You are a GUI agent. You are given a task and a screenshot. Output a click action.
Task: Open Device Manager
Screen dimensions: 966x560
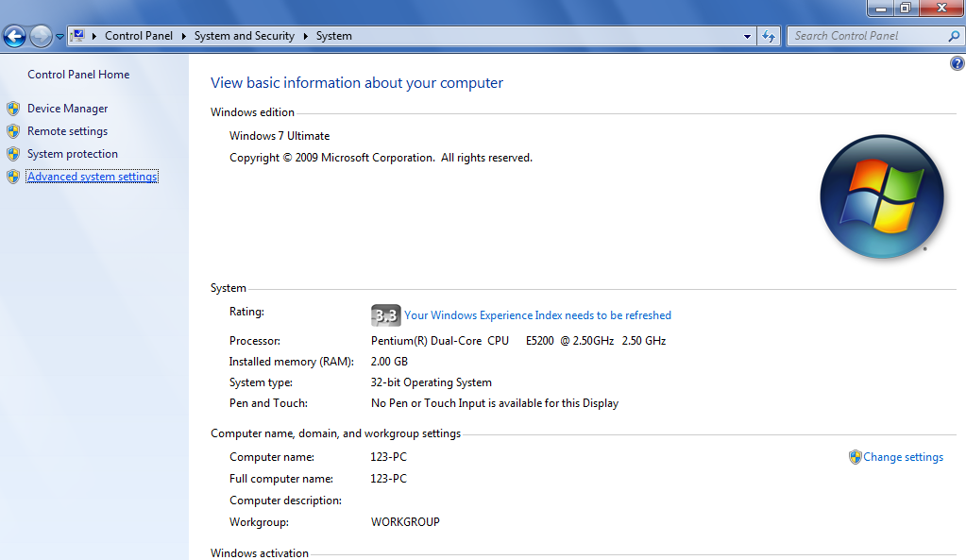click(x=67, y=109)
